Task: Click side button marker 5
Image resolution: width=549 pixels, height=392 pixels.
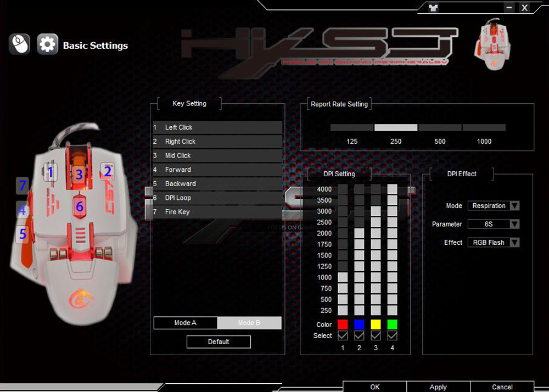Action: click(x=22, y=234)
